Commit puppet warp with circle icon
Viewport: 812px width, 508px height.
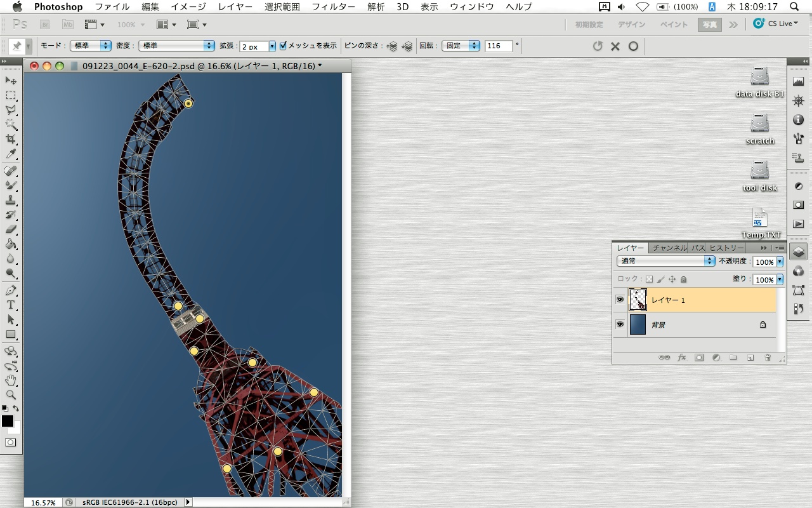pyautogui.click(x=633, y=46)
